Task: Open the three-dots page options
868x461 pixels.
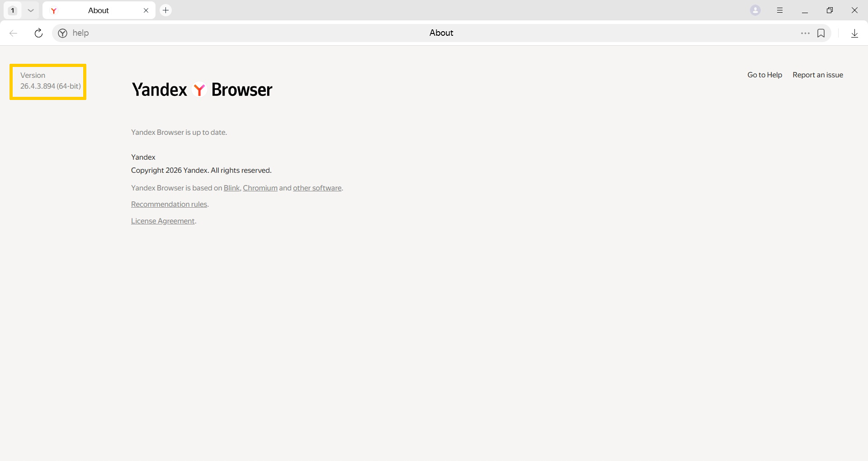Action: 805,33
